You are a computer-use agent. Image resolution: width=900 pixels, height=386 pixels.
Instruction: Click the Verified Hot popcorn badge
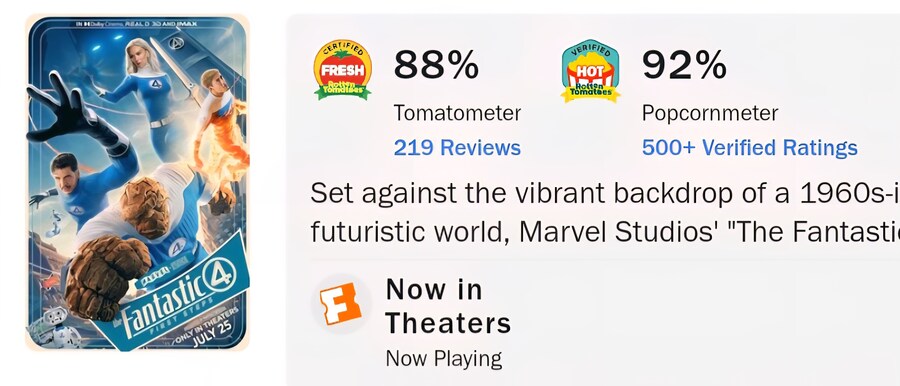[x=590, y=71]
